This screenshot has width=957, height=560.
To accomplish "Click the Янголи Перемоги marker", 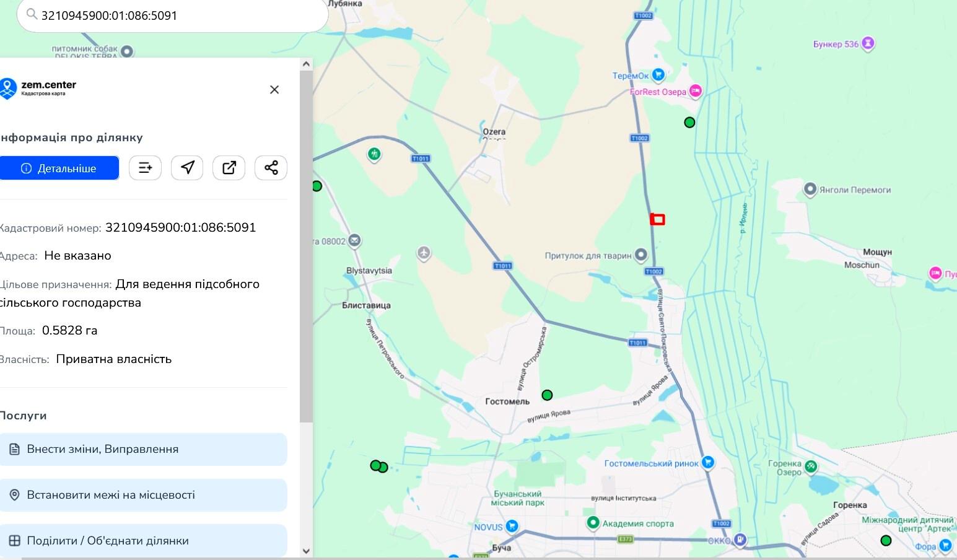I will point(810,189).
